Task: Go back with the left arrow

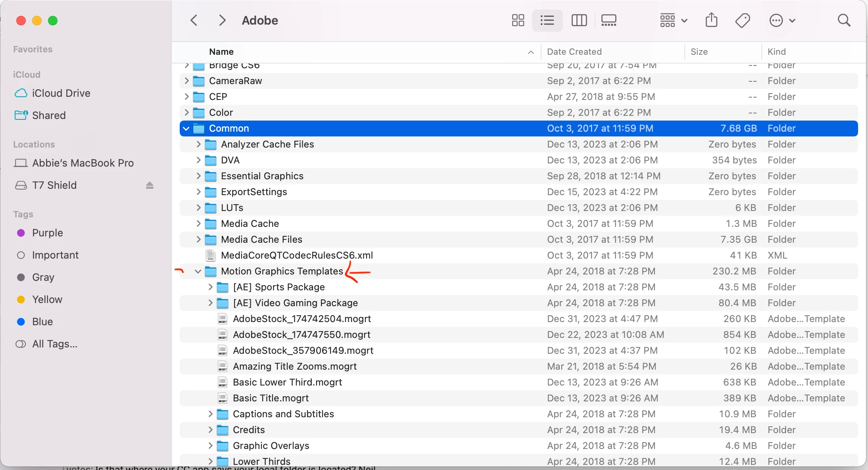Action: 194,20
